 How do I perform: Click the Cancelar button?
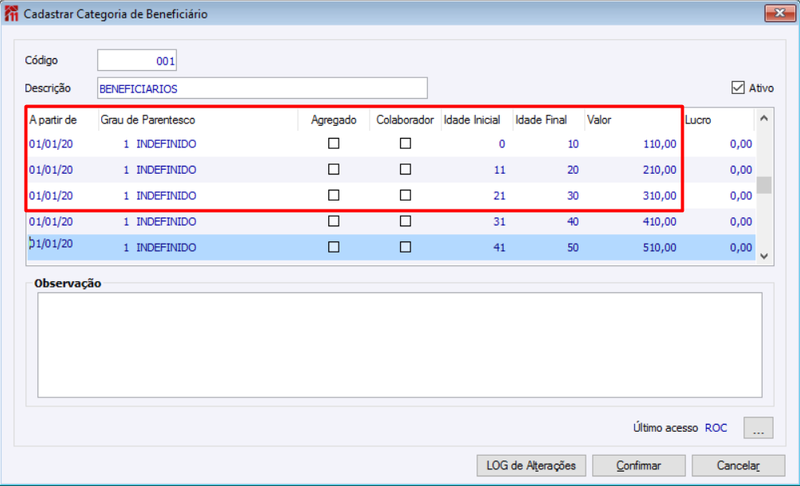[738, 466]
